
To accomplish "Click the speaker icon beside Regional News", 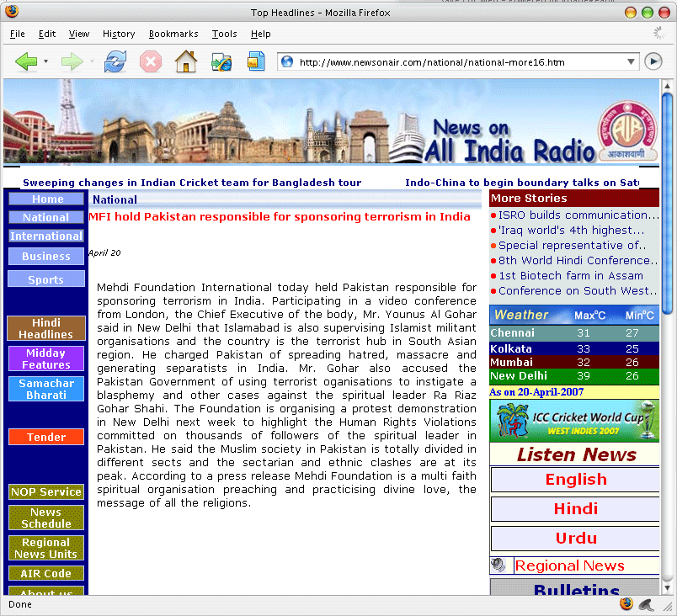I will pos(498,566).
